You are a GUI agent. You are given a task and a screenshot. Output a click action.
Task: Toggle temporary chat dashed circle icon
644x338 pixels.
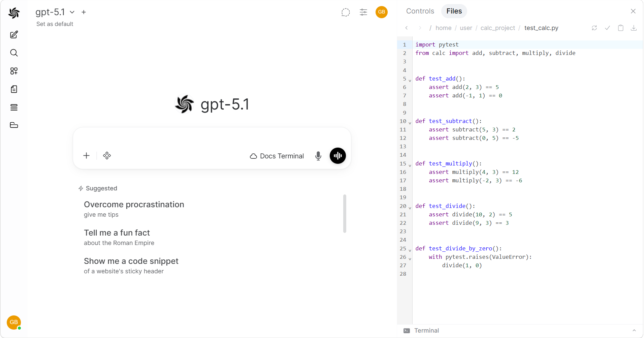click(346, 12)
